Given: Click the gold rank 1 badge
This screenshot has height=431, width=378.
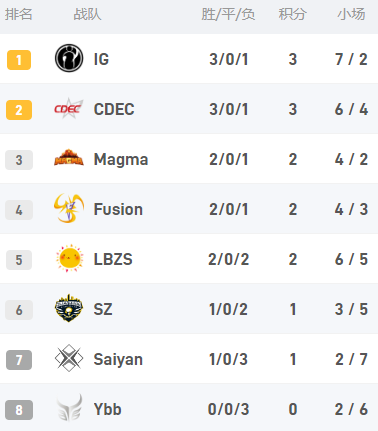Looking at the screenshot, I should [x=19, y=60].
